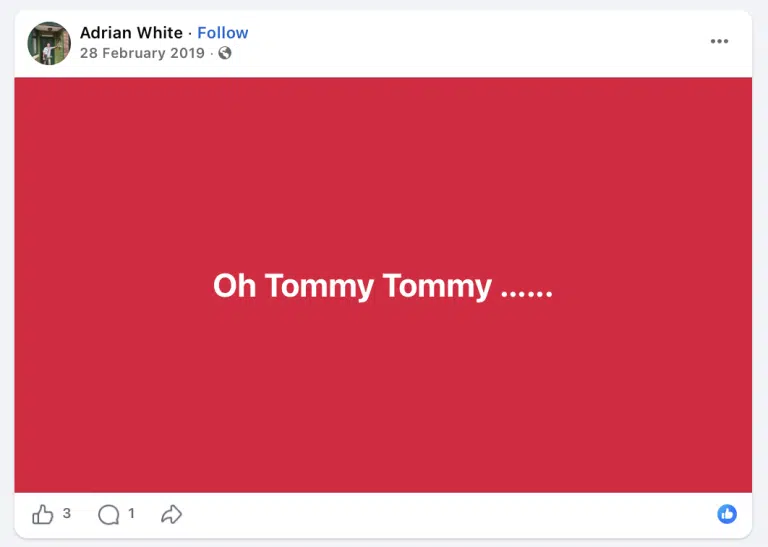The image size is (768, 547).
Task: Open the three-dot post options menu
Action: 719,41
